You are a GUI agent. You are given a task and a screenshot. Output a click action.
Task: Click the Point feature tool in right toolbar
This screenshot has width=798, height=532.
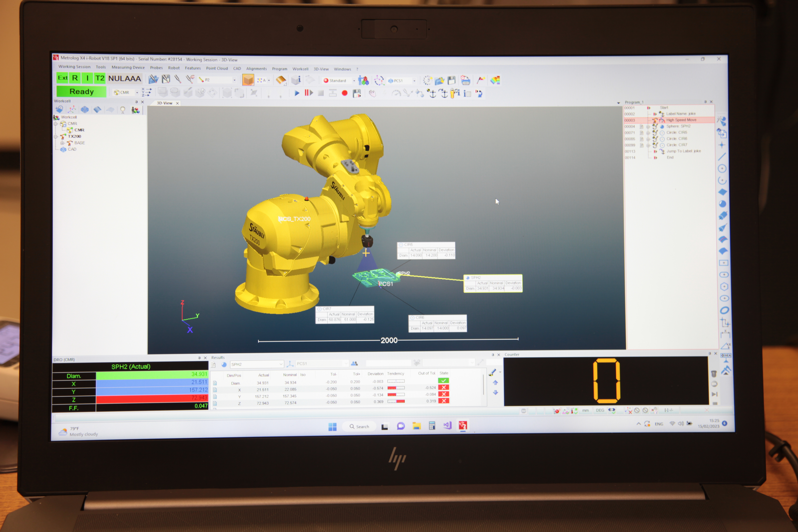pos(722,145)
